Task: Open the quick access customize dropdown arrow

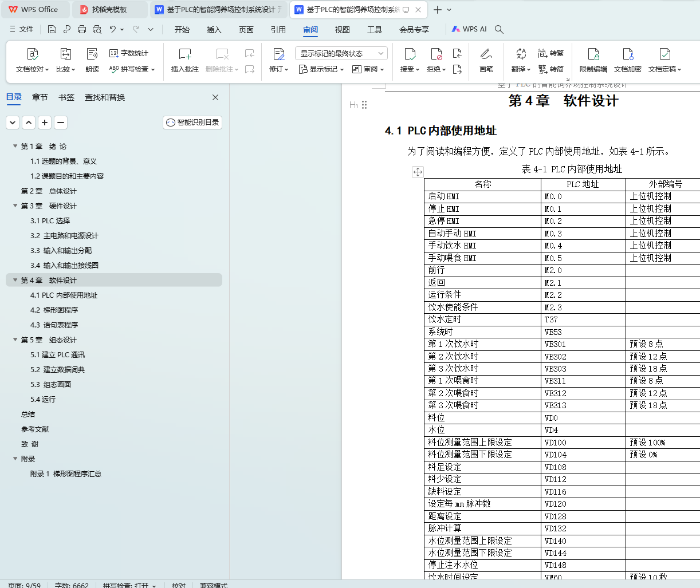Action: click(x=151, y=29)
